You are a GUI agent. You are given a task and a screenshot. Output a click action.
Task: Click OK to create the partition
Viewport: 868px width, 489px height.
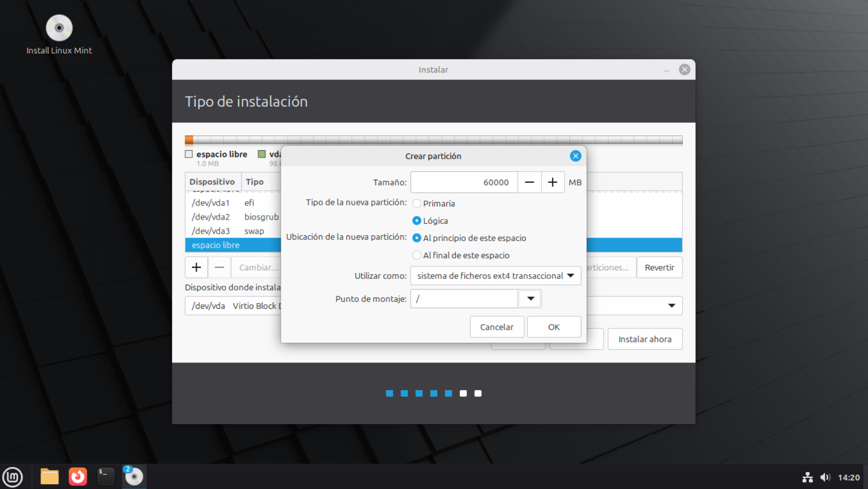point(554,327)
